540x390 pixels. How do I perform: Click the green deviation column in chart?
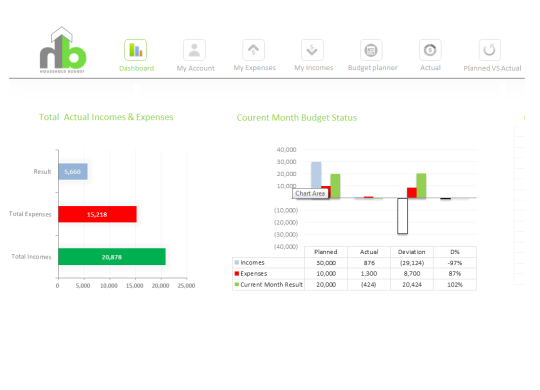pyautogui.click(x=421, y=185)
